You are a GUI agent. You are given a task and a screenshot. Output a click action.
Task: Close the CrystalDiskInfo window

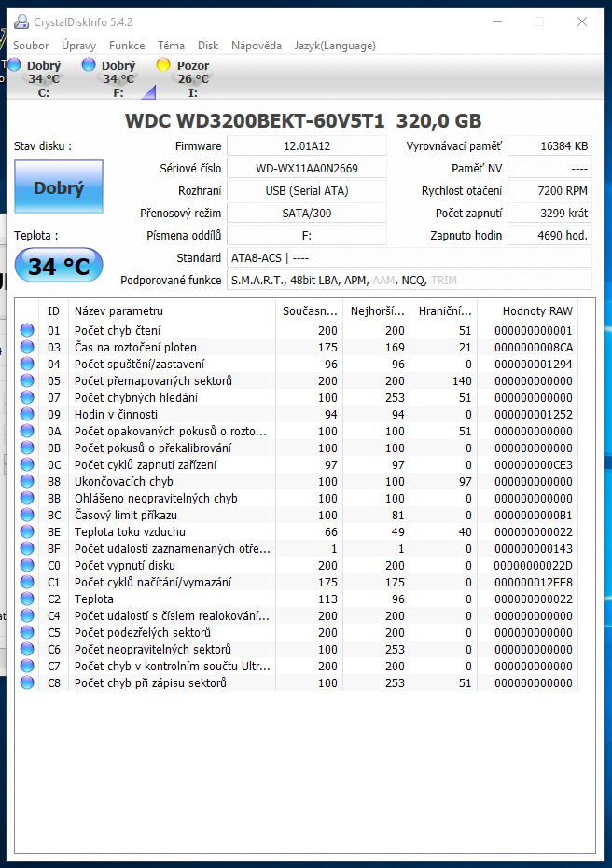(581, 21)
